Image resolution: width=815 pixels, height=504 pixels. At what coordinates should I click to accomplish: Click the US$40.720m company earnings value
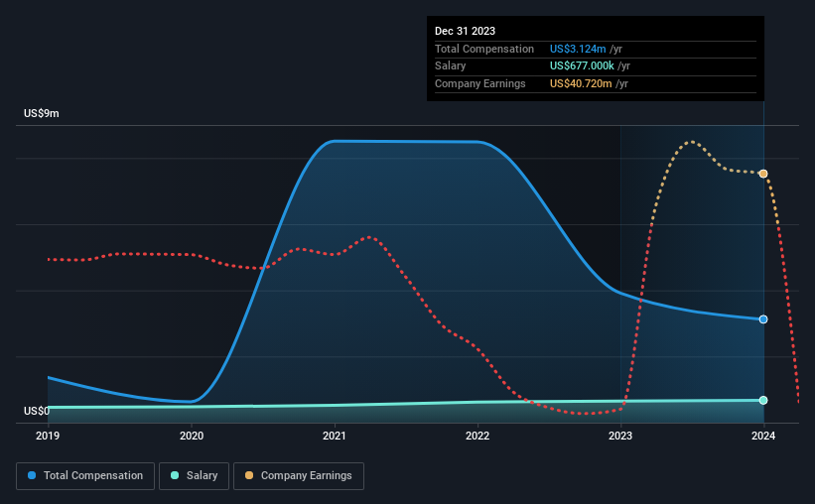tap(581, 83)
